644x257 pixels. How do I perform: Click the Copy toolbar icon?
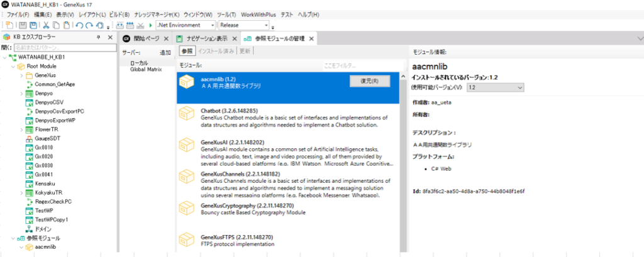click(x=56, y=25)
